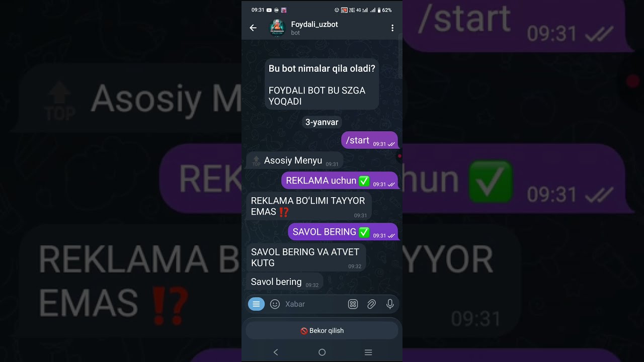The width and height of the screenshot is (644, 362).
Task: Tap the Bekor qilish button
Action: pyautogui.click(x=322, y=330)
